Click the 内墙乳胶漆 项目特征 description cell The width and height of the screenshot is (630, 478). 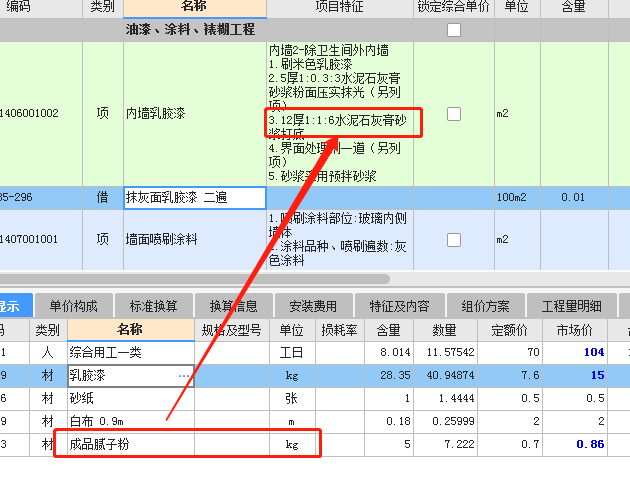340,114
